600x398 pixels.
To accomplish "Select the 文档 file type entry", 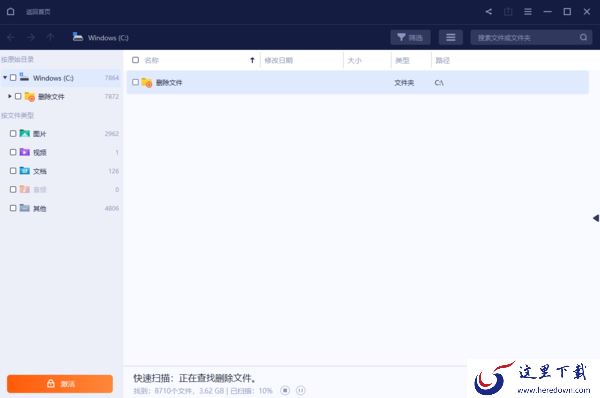I will pyautogui.click(x=39, y=171).
